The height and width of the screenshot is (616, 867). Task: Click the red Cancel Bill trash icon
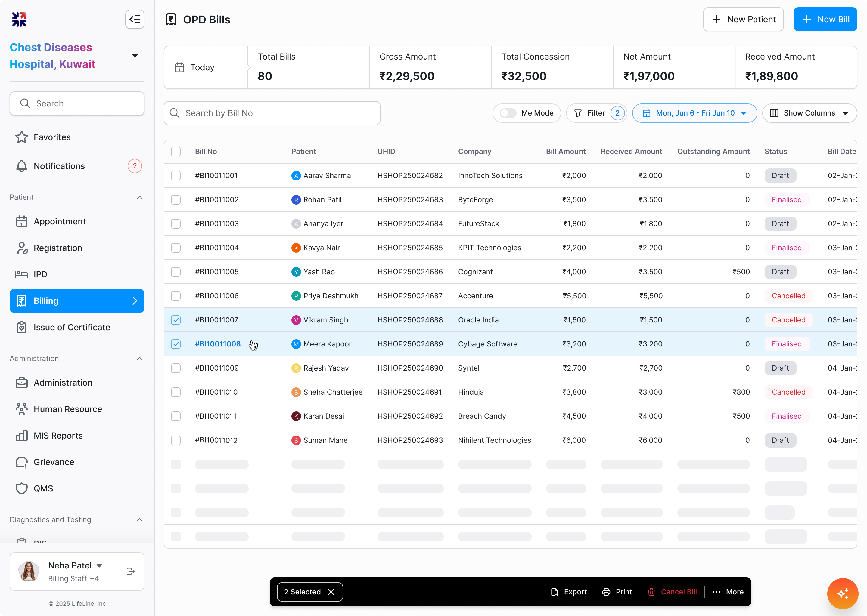pos(651,592)
